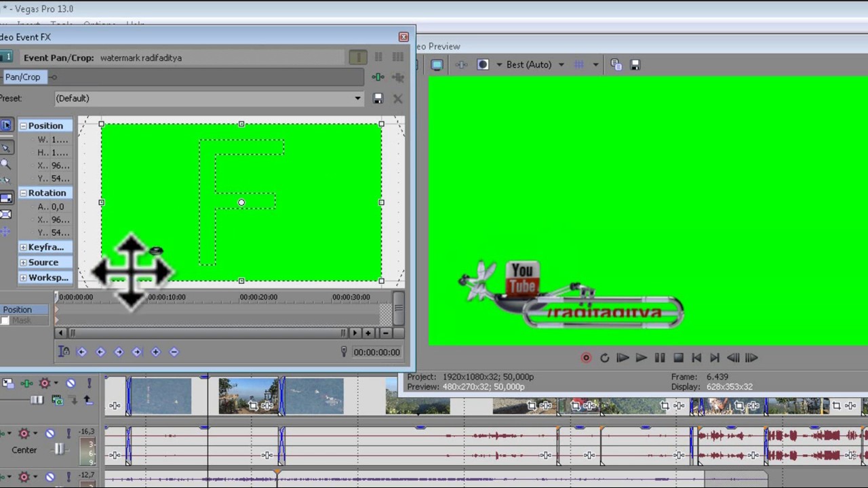The image size is (868, 488).
Task: Expand the Workspace property group
Action: point(23,278)
